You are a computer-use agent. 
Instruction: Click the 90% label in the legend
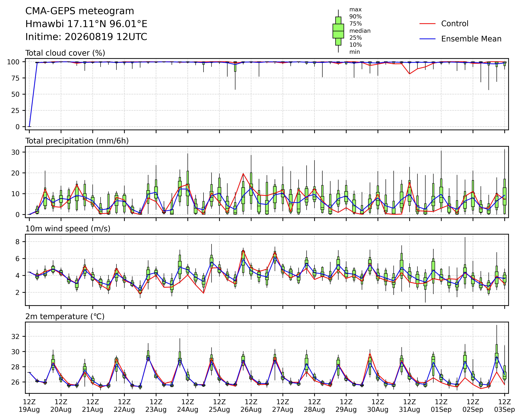pyautogui.click(x=355, y=17)
